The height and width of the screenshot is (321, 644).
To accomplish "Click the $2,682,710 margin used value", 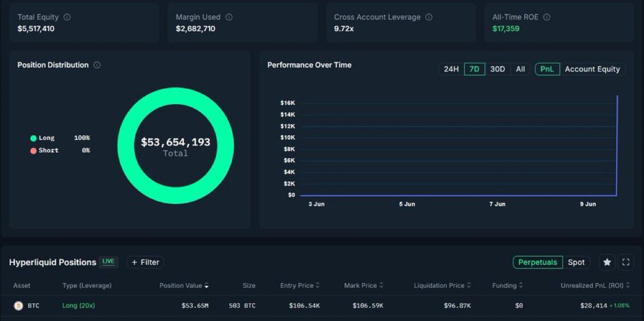I will tap(196, 29).
